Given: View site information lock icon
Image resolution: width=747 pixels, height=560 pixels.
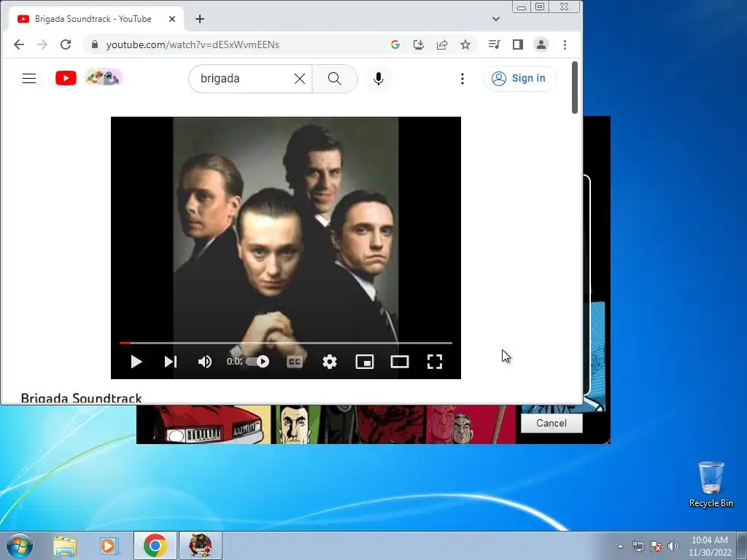Looking at the screenshot, I should pyautogui.click(x=95, y=44).
